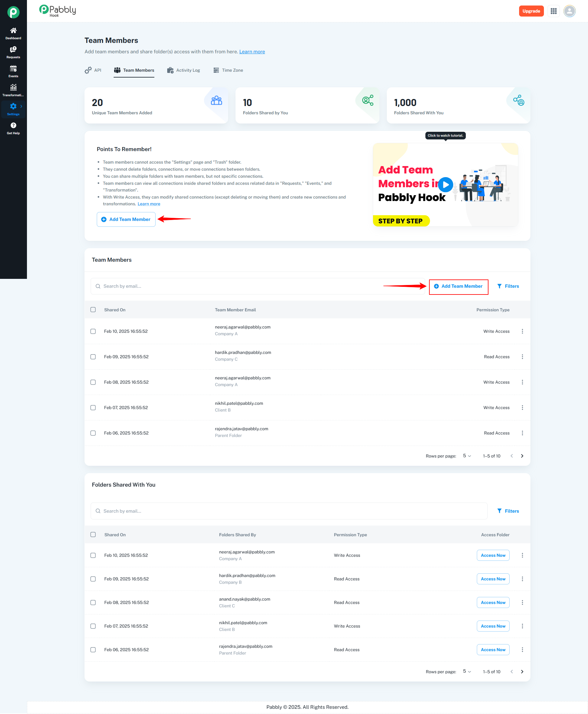Open the Dashboard sidebar icon

tap(13, 33)
